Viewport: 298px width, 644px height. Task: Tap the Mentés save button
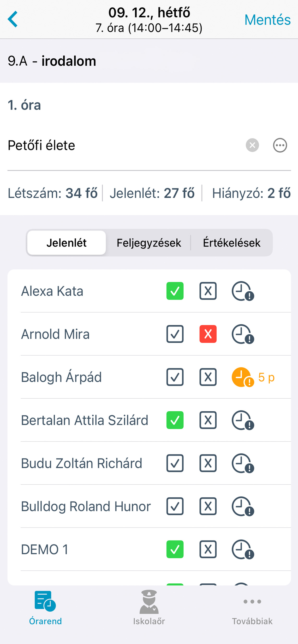(x=267, y=20)
